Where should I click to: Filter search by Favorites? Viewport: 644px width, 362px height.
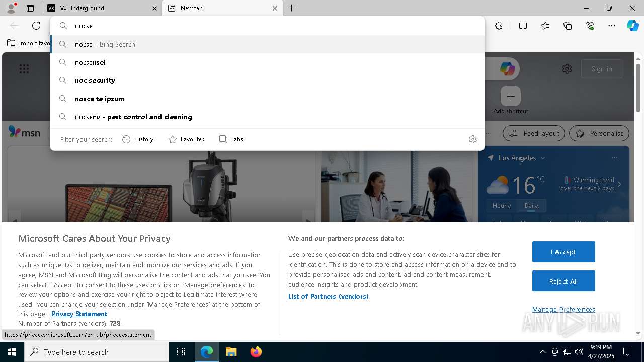[186, 139]
